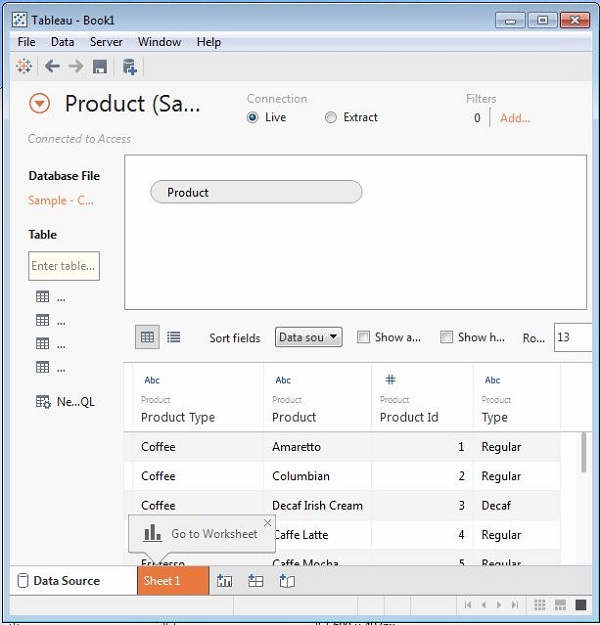The image size is (600, 625).
Task: Click the Abc type icon of Type column
Action: 492,380
